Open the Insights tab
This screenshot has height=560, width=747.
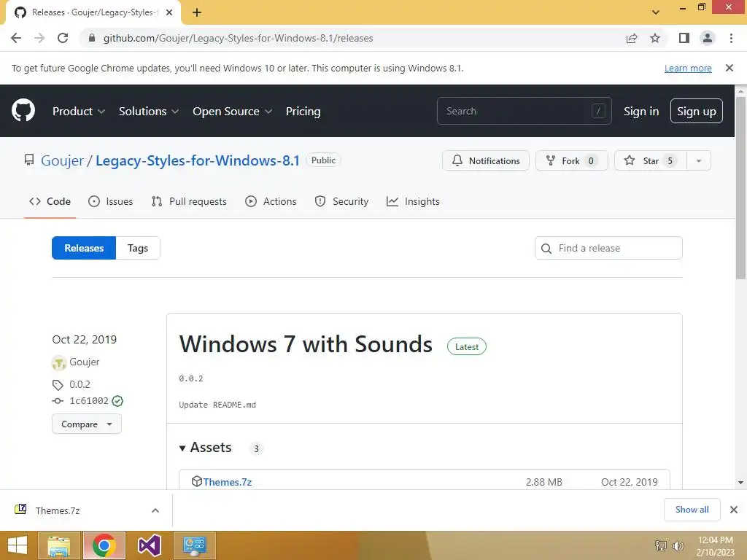413,201
